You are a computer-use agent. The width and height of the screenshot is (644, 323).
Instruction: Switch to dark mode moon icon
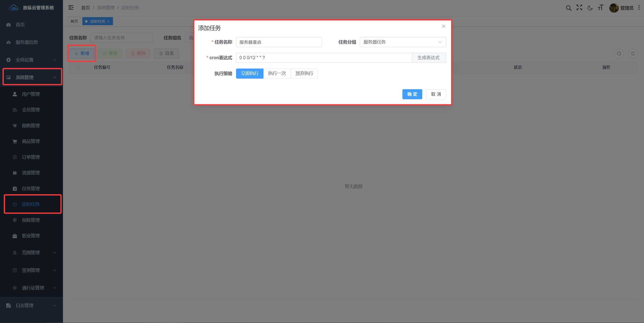(590, 8)
